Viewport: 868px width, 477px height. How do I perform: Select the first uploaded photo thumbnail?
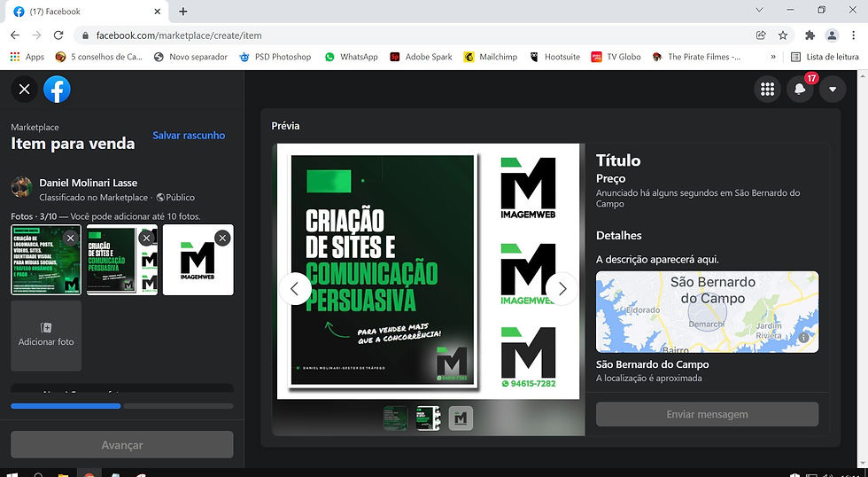pyautogui.click(x=46, y=260)
